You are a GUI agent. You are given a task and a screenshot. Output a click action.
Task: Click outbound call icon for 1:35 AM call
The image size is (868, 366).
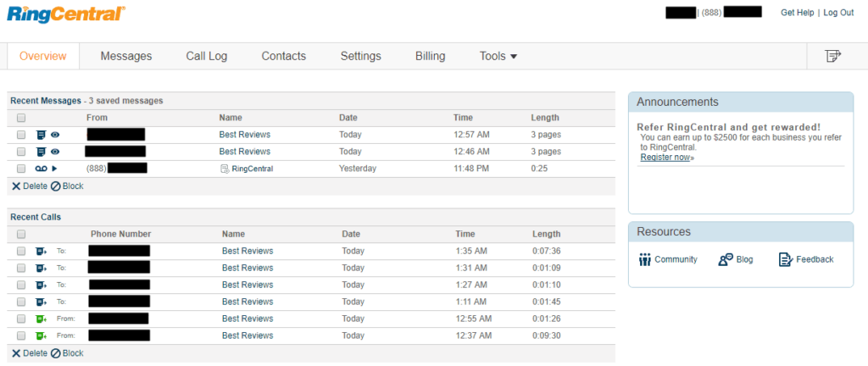point(41,251)
